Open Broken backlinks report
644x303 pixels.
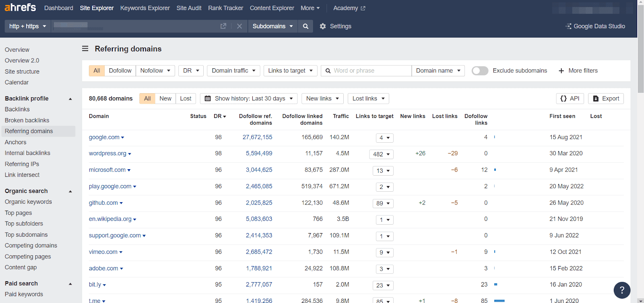tap(27, 120)
